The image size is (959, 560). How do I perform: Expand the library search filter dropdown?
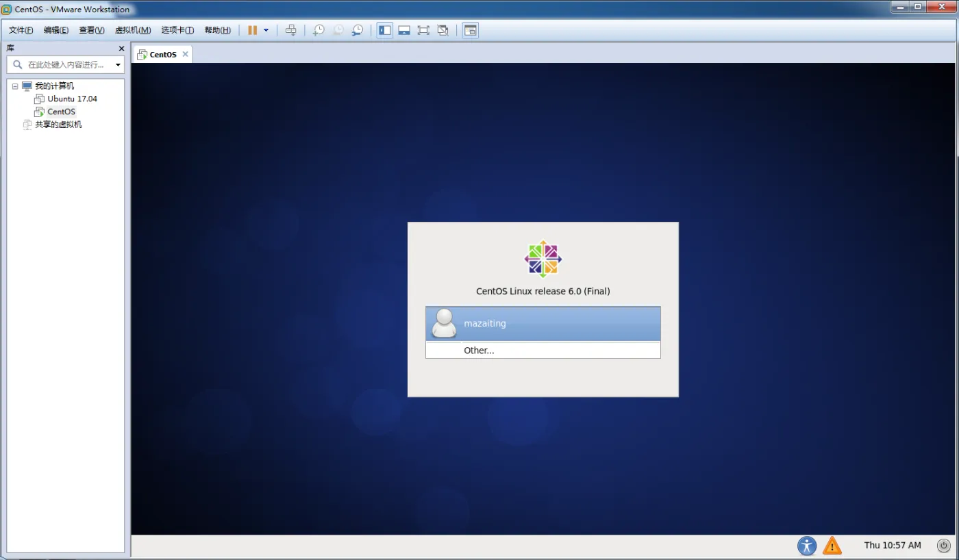pos(118,65)
